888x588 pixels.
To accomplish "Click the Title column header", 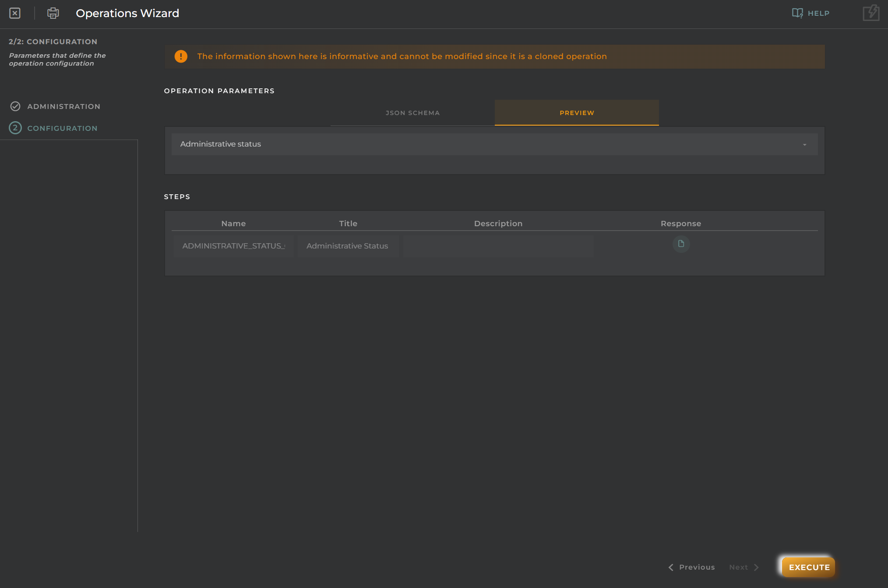I will pyautogui.click(x=348, y=224).
